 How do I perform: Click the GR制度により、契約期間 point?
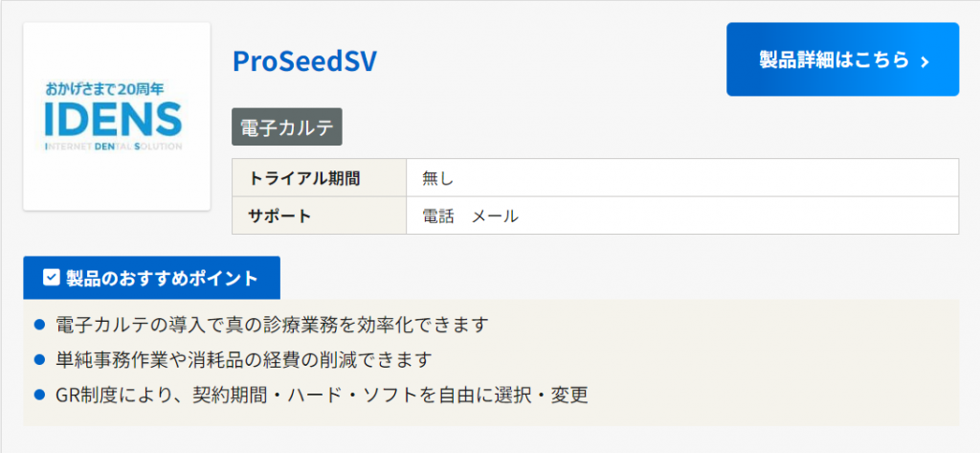click(321, 395)
